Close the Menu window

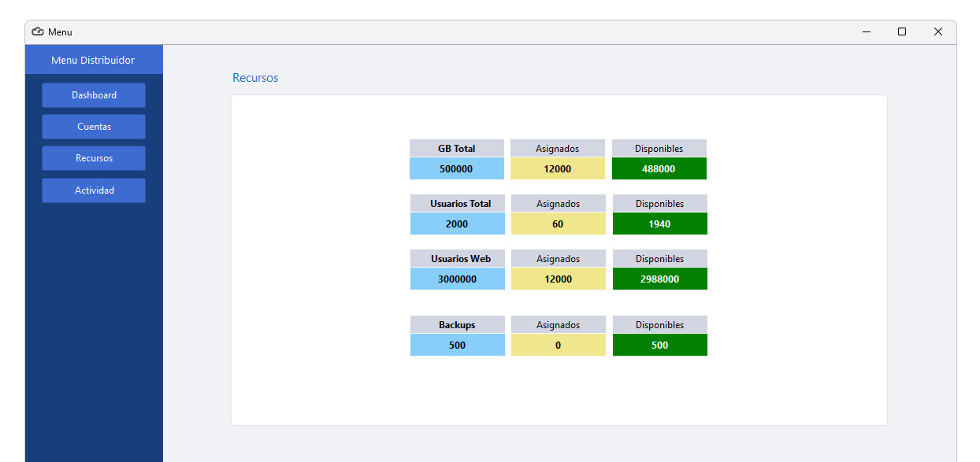pos(938,32)
